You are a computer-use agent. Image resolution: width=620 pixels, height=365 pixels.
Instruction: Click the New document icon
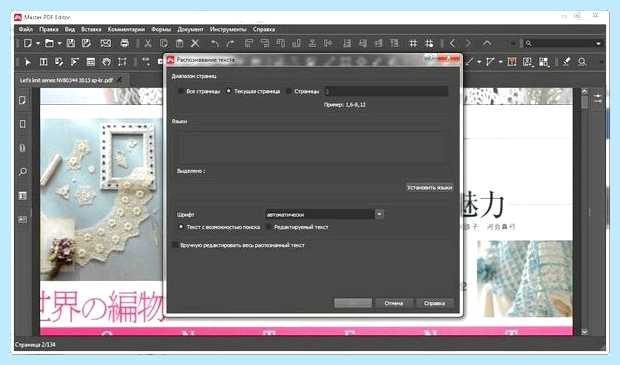(x=28, y=43)
